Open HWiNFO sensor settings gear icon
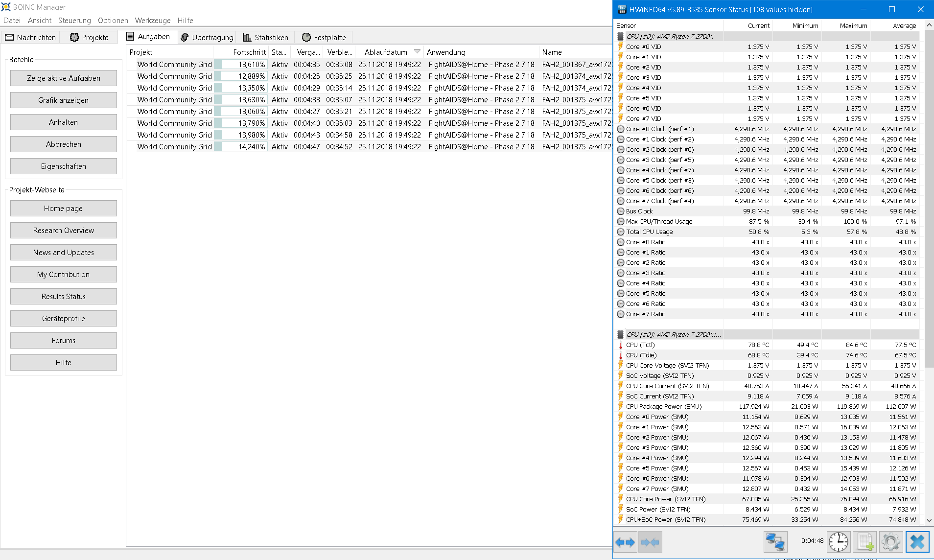The width and height of the screenshot is (934, 560). (x=891, y=542)
